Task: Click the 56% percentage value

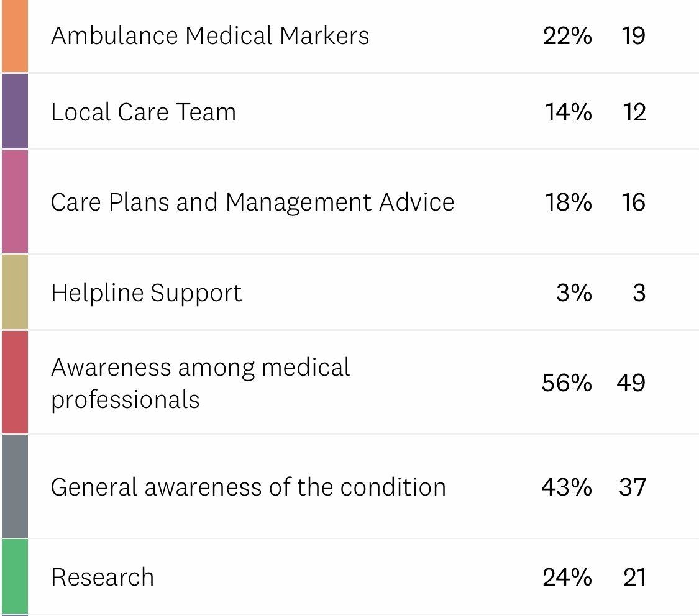Action: pos(566,383)
